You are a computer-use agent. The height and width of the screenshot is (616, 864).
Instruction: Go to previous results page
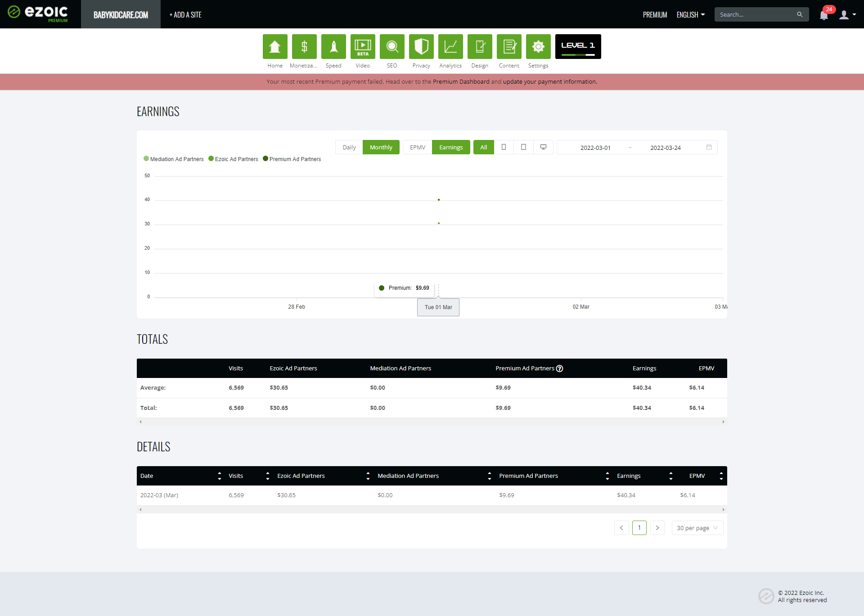621,528
